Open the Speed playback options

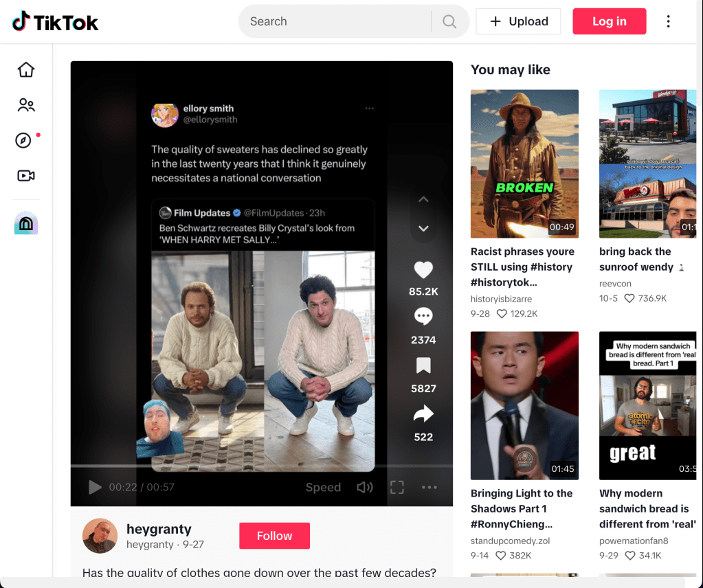pos(323,487)
